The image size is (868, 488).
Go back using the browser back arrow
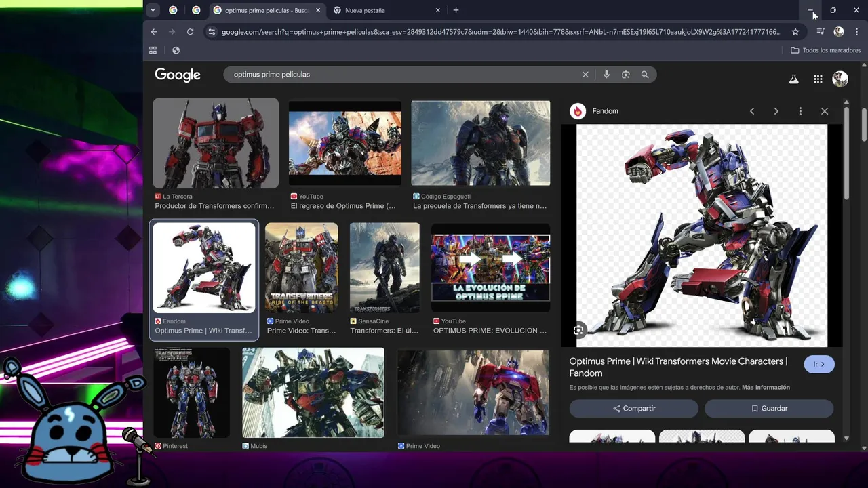154,32
